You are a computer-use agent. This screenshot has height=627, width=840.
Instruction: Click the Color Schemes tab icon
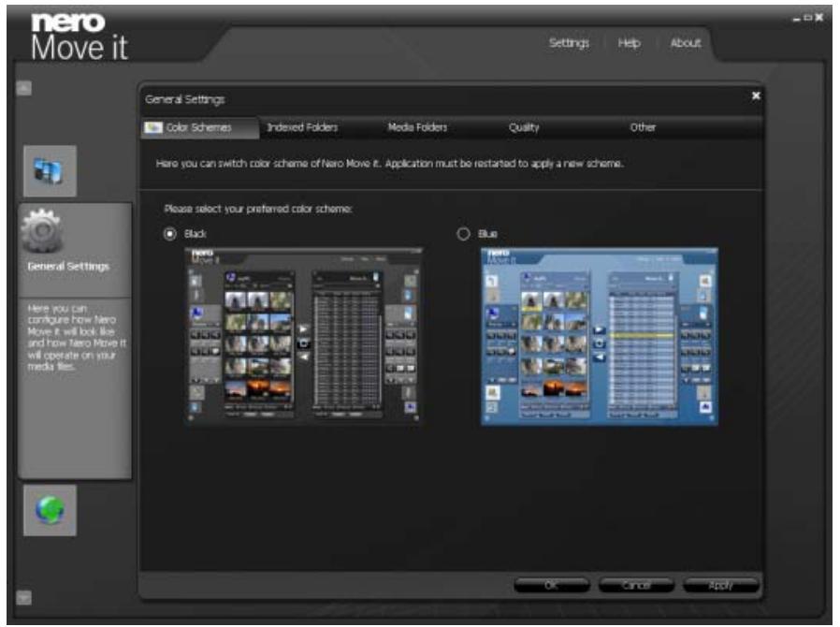[153, 127]
